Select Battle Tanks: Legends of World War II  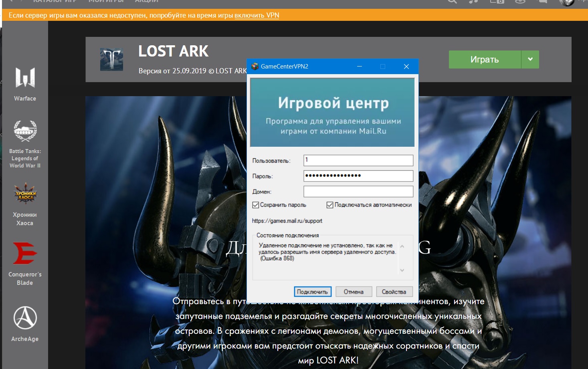click(x=25, y=144)
